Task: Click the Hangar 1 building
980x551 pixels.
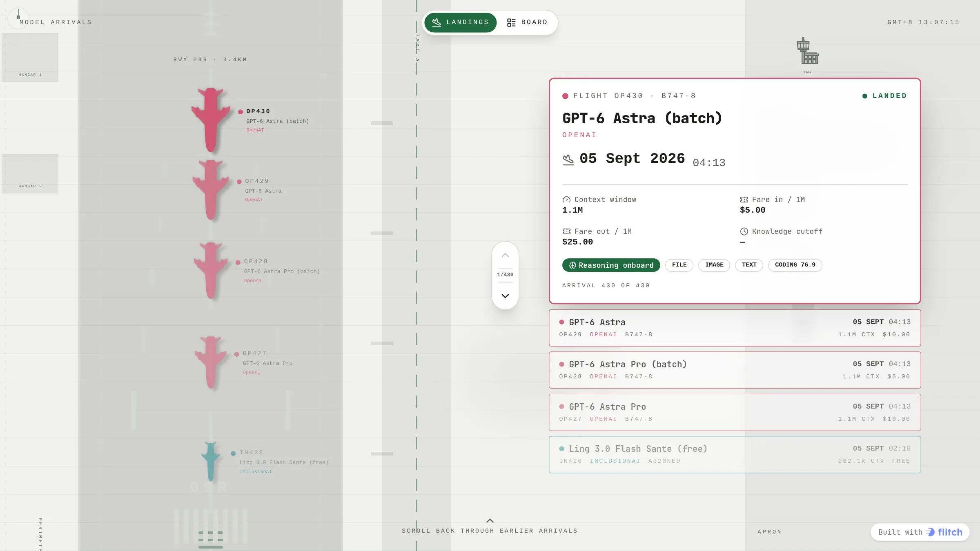Action: pos(30,58)
